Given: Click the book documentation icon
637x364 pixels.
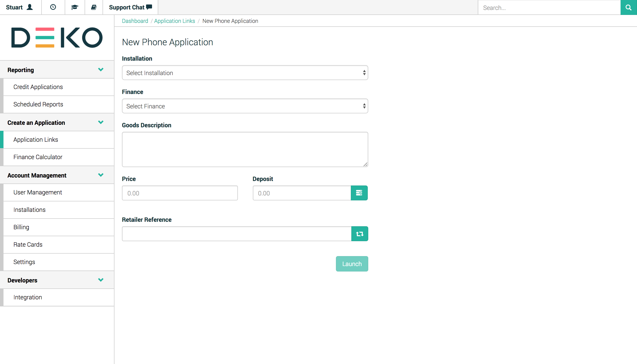Looking at the screenshot, I should click(94, 7).
